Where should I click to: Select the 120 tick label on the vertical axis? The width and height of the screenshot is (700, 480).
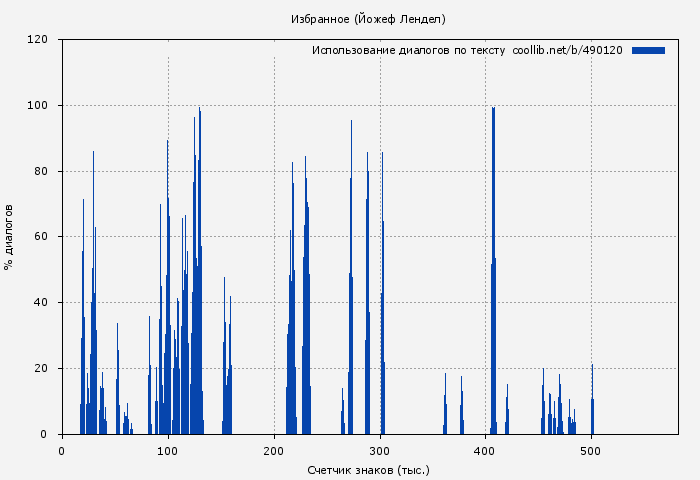point(38,40)
